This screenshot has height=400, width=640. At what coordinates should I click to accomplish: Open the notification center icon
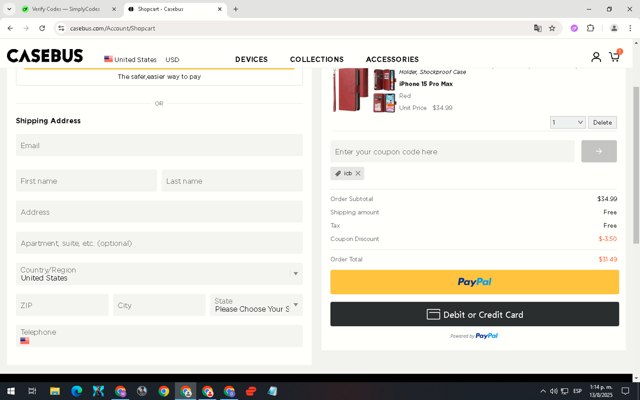tap(625, 391)
